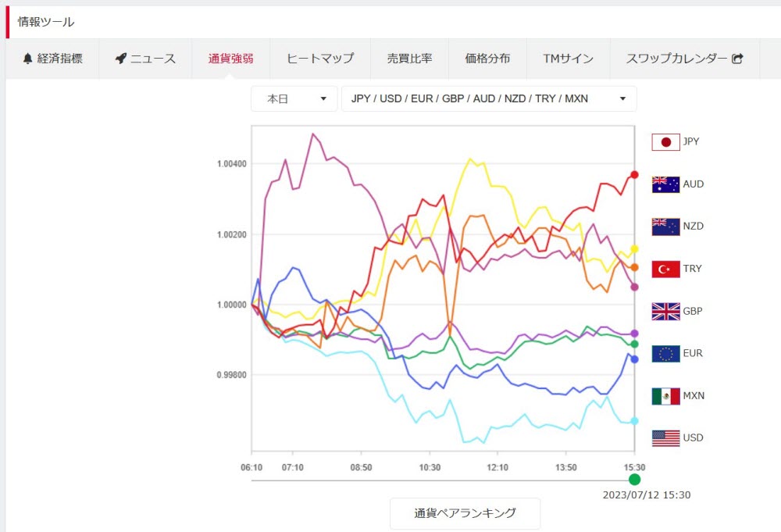Viewport: 781px width, 532px height.
Task: Open the 価格分布 tab
Action: (487, 59)
